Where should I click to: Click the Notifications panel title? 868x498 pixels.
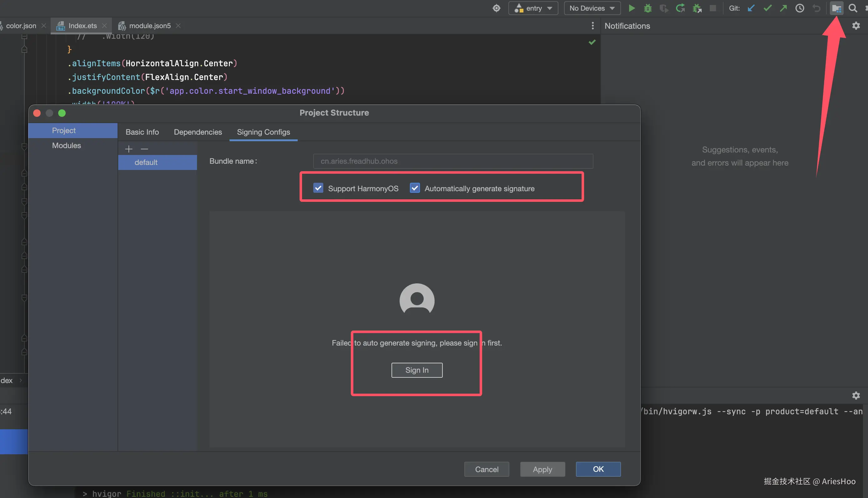(627, 26)
